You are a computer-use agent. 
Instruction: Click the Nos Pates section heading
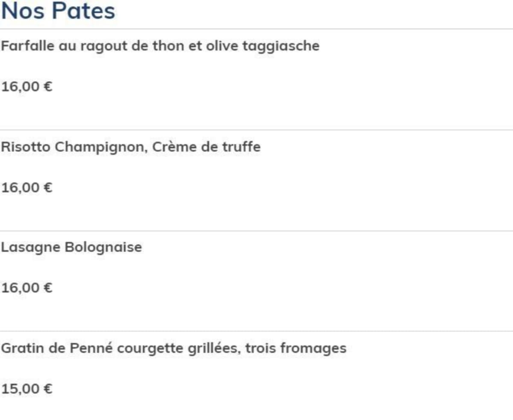pyautogui.click(x=58, y=11)
